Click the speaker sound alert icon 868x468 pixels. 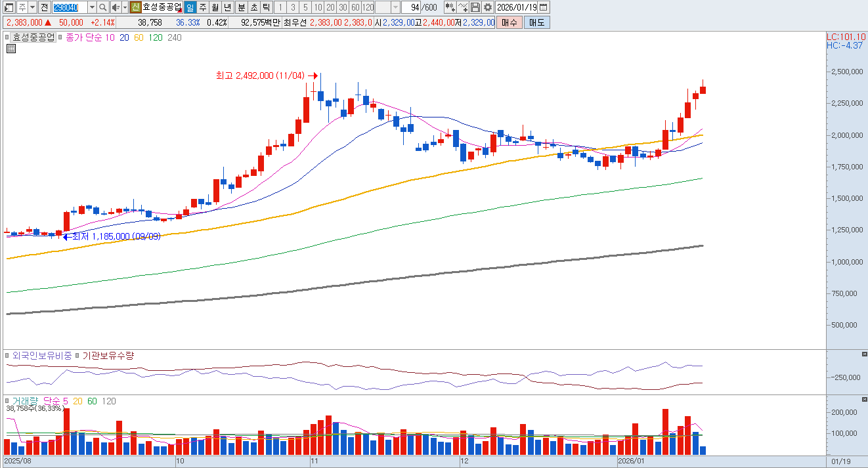tap(116, 7)
